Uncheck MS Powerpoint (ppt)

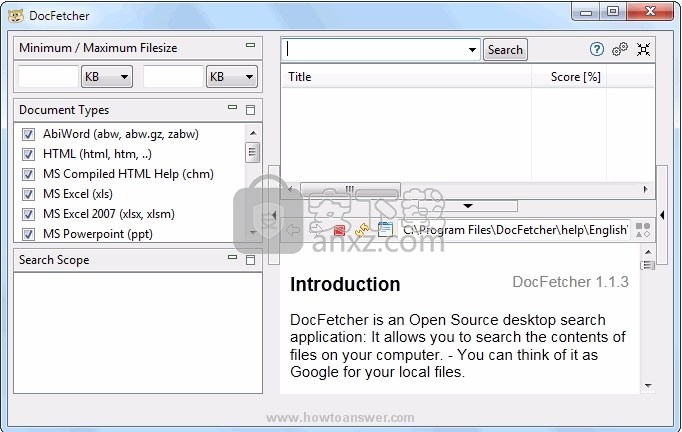coord(28,234)
